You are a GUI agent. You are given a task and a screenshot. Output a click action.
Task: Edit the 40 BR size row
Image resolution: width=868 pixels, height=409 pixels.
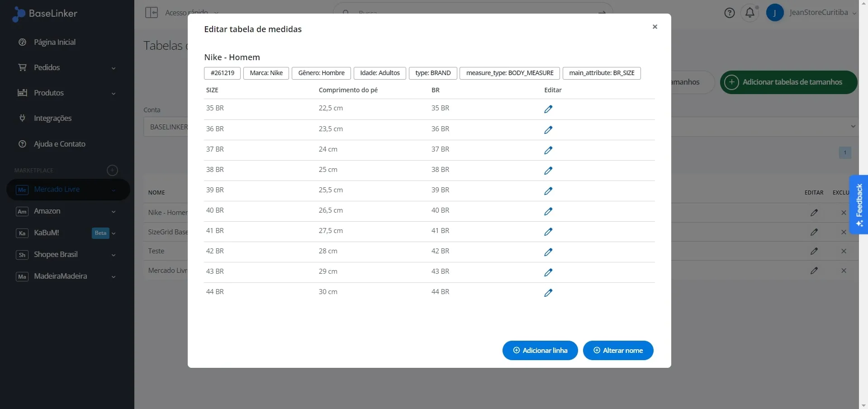coord(548,211)
